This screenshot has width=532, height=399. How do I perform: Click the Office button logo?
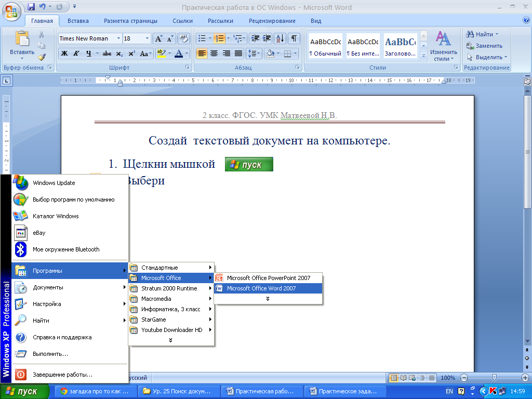click(x=11, y=11)
